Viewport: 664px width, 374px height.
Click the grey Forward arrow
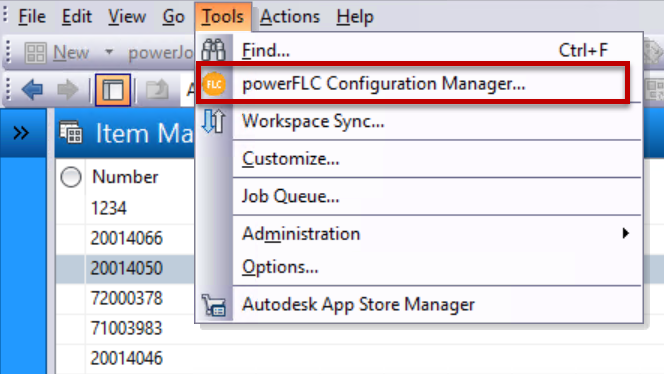tap(68, 89)
